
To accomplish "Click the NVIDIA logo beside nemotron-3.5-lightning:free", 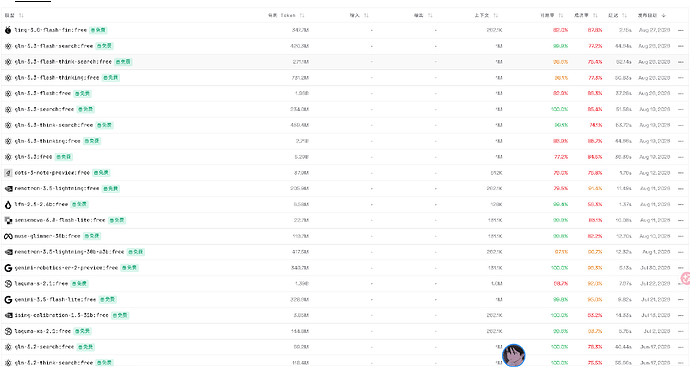I will click(x=8, y=188).
